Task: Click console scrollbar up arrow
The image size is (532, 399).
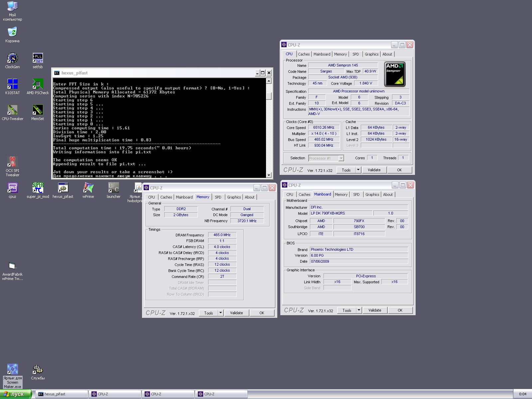Action: tap(269, 81)
